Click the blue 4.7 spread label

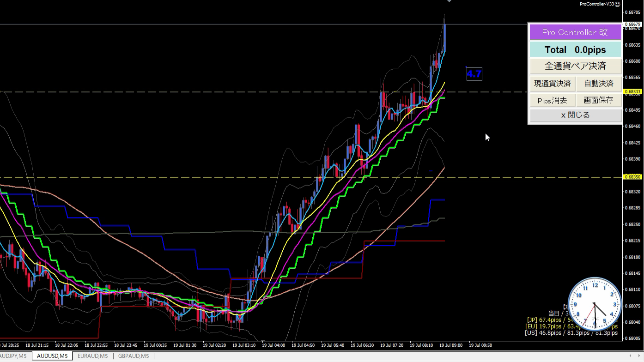(x=474, y=73)
